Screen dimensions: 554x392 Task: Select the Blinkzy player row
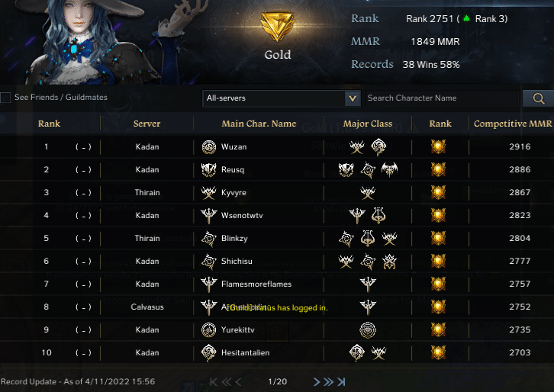point(277,239)
